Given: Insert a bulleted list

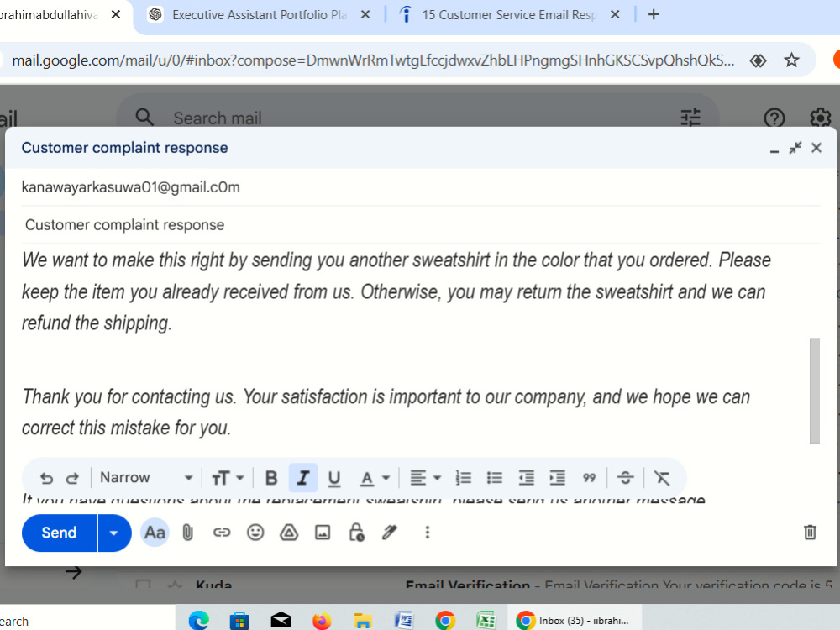Looking at the screenshot, I should coord(495,478).
